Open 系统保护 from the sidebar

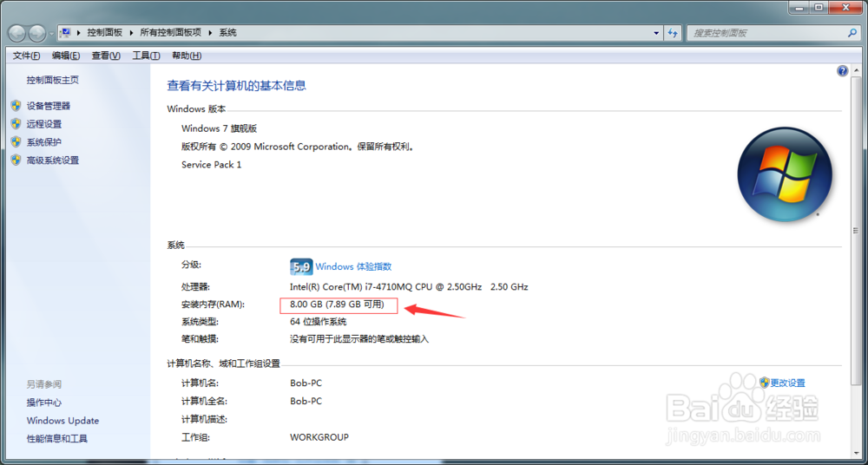(x=43, y=142)
